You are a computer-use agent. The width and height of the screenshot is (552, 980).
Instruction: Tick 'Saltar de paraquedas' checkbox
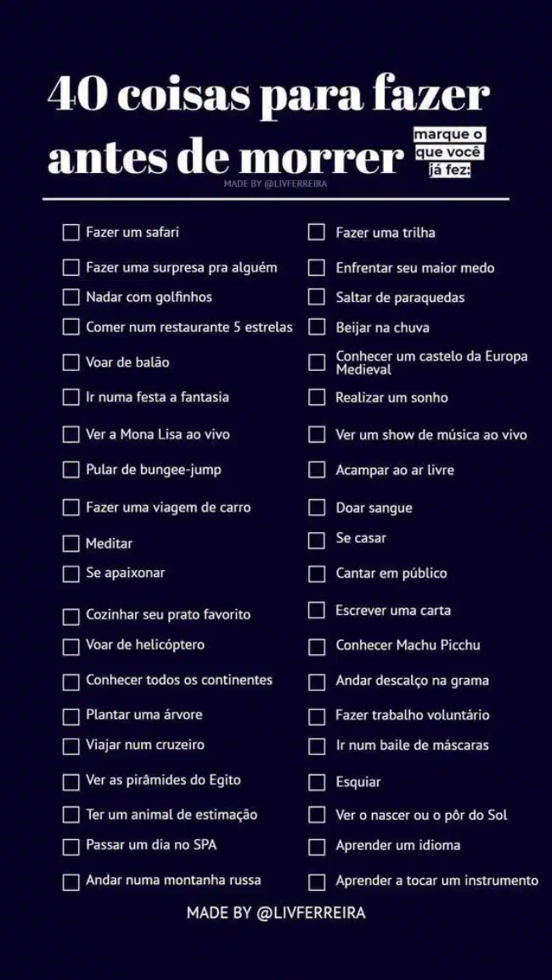(x=316, y=298)
